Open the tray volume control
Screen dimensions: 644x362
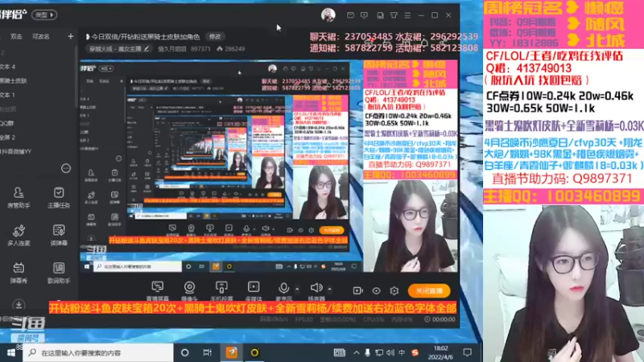[x=390, y=352]
